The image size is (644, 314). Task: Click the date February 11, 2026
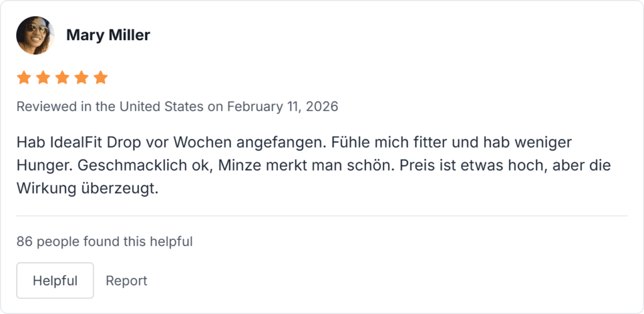point(282,107)
